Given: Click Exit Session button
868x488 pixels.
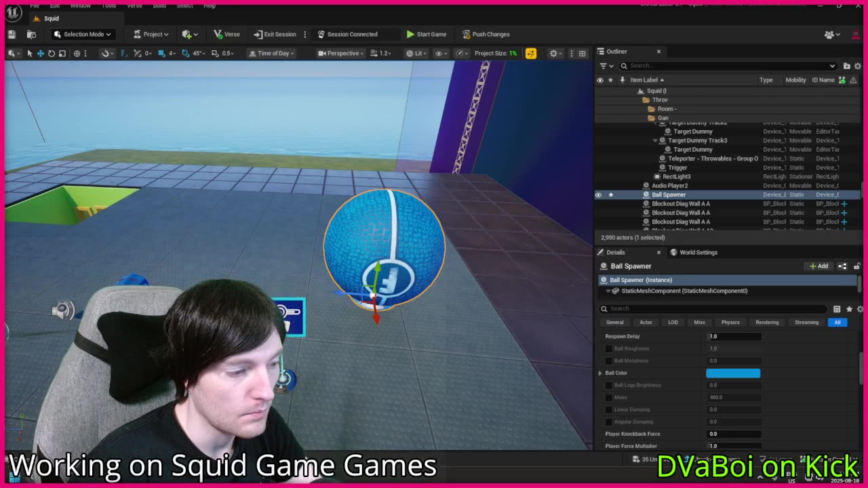Looking at the screenshot, I should click(x=275, y=34).
